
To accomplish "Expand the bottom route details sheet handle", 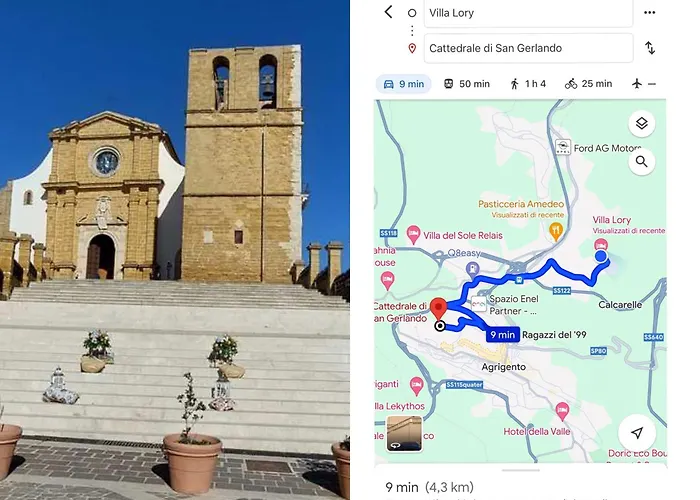I will point(521,470).
